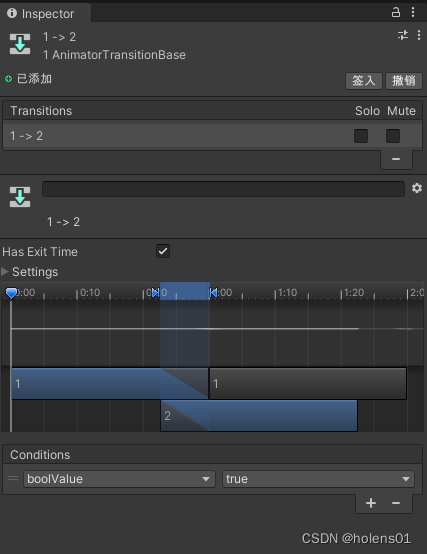Expand the Settings foldout
427x554 pixels.
click(x=5, y=272)
